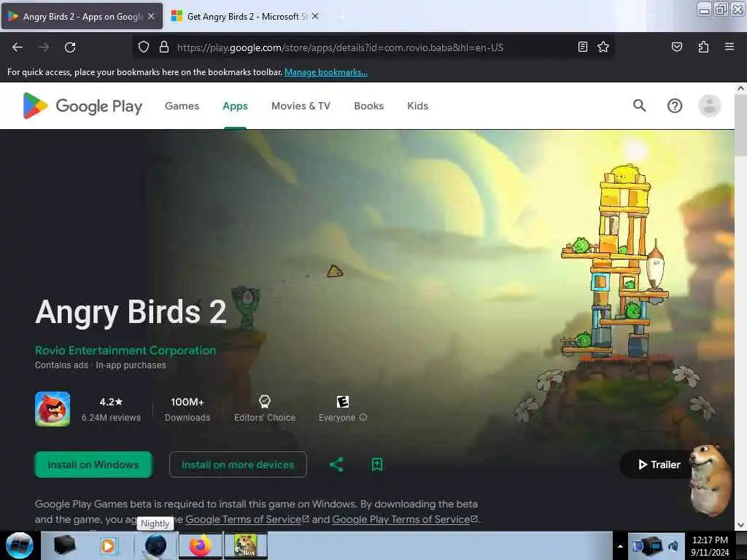Open the Nightly browser taskbar icon
747x560 pixels.
155,545
